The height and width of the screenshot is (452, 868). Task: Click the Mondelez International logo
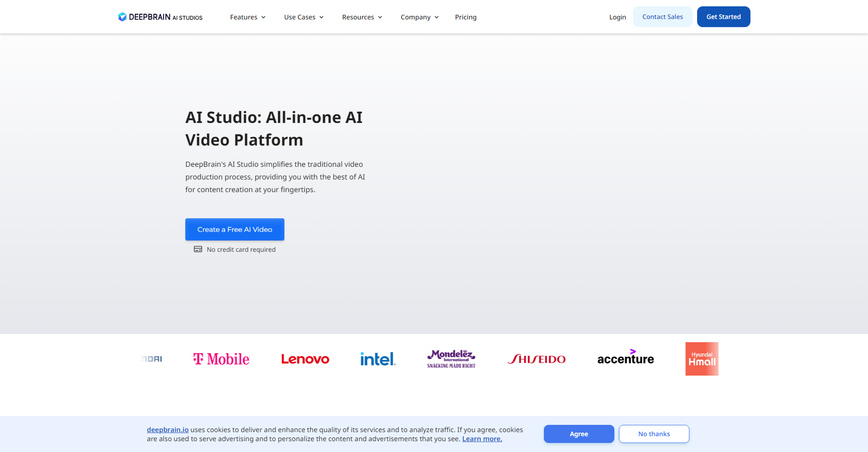[x=451, y=358]
